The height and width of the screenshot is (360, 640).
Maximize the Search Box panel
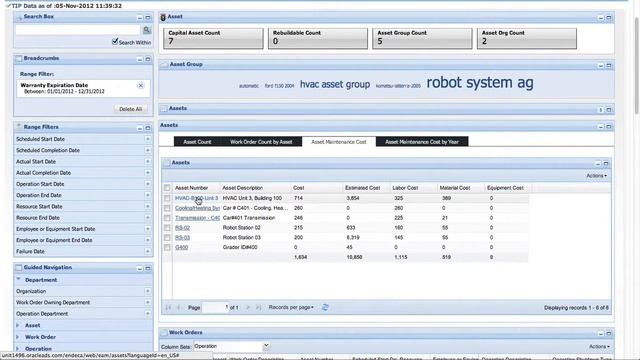coord(148,18)
